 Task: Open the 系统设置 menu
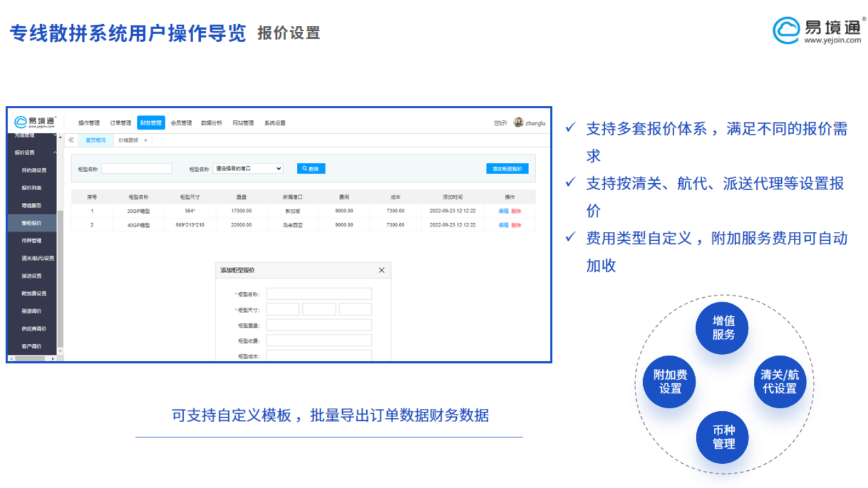pos(275,123)
